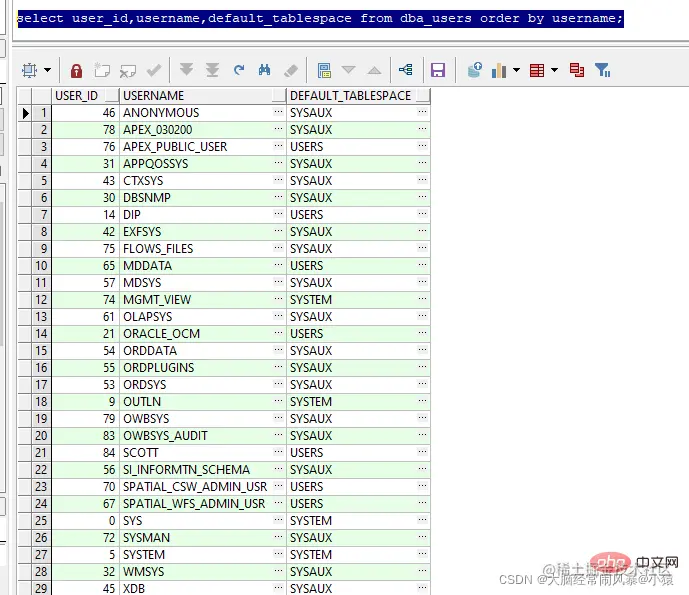Click the red stacked tables icon
The image size is (689, 595).
click(x=577, y=70)
